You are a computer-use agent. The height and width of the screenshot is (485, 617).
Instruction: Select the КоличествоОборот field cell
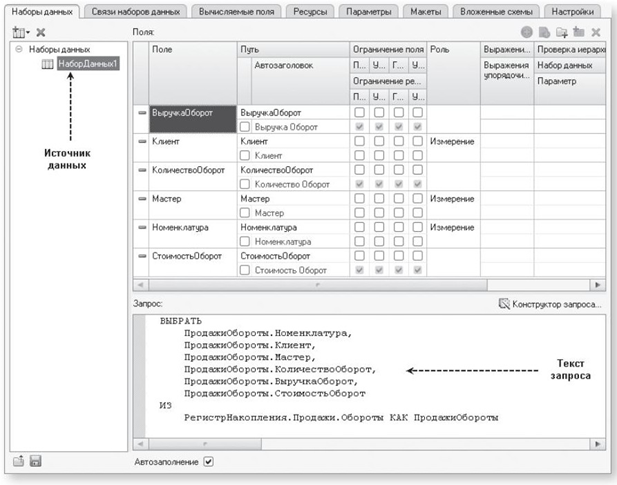(x=193, y=177)
